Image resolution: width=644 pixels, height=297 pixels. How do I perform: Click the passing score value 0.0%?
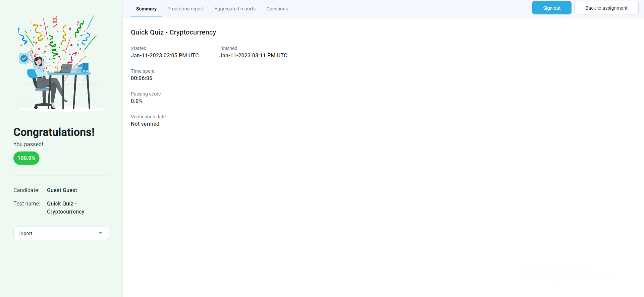137,101
